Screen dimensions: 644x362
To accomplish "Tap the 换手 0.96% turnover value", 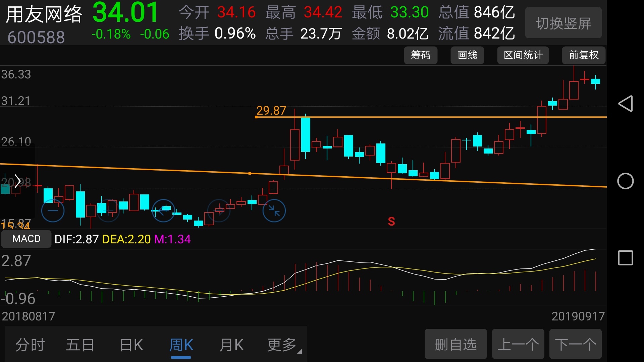I will pyautogui.click(x=217, y=34).
